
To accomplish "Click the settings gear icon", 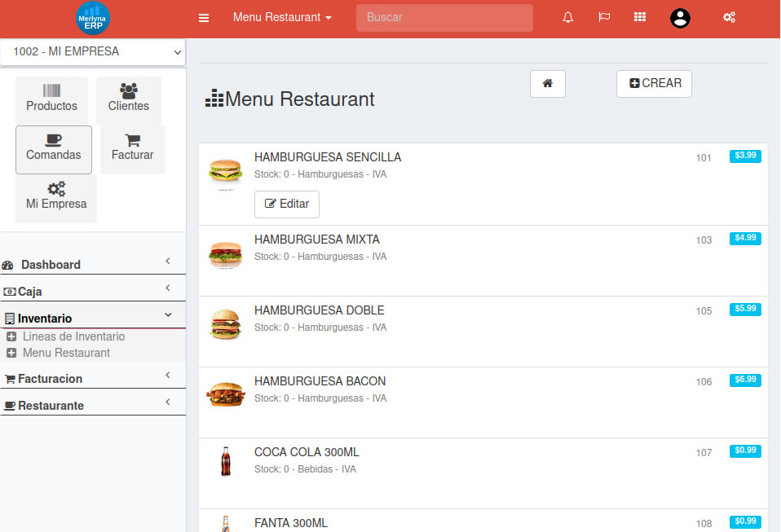I will pyautogui.click(x=729, y=16).
